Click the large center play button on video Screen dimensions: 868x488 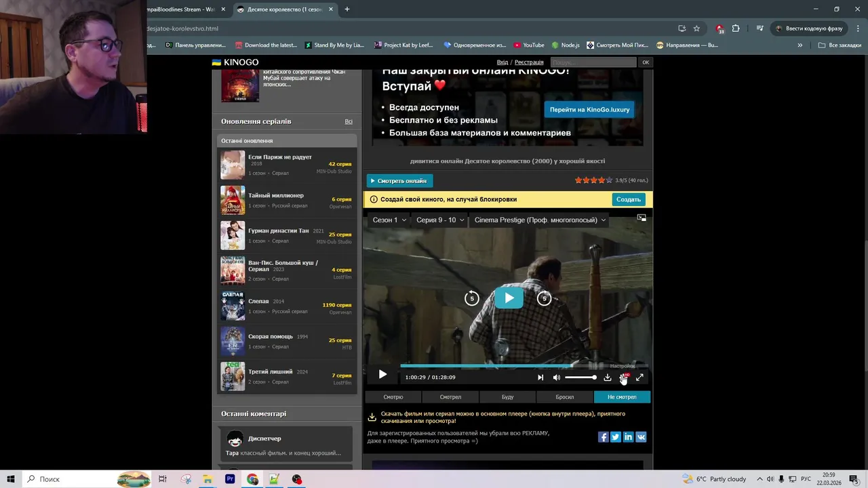[509, 298]
